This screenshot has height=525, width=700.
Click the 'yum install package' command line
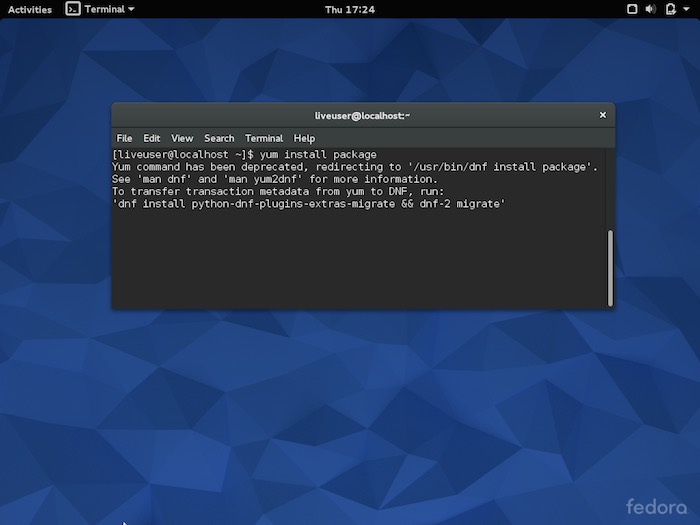245,155
